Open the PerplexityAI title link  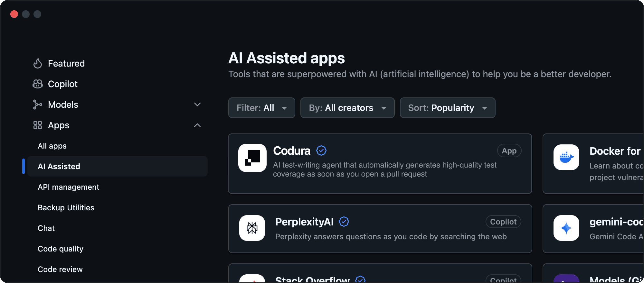coord(305,222)
